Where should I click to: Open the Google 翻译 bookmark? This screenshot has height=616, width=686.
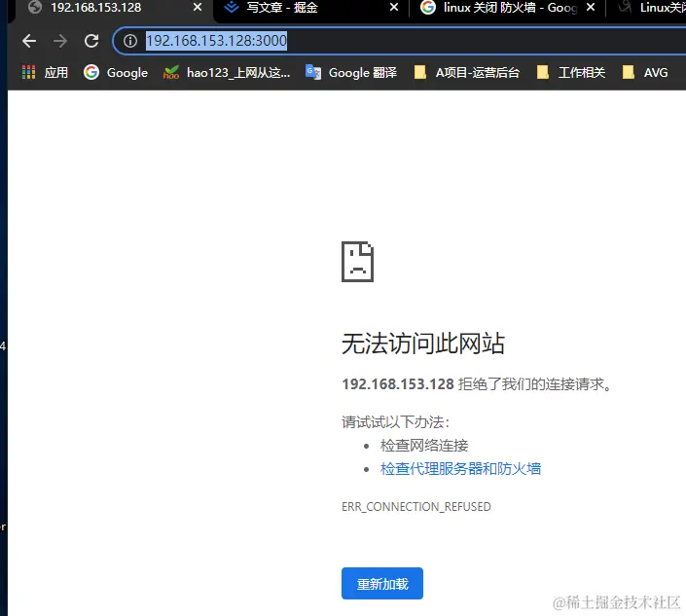(351, 72)
